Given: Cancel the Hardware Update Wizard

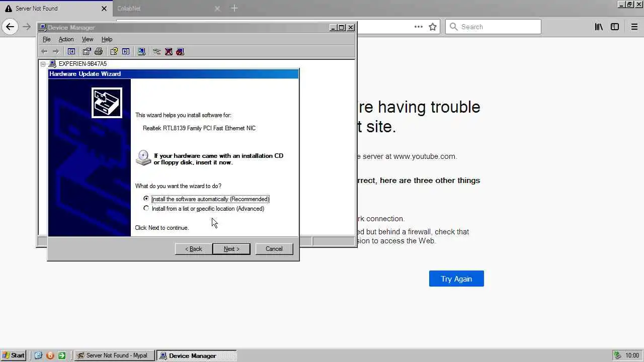Looking at the screenshot, I should pyautogui.click(x=274, y=249).
